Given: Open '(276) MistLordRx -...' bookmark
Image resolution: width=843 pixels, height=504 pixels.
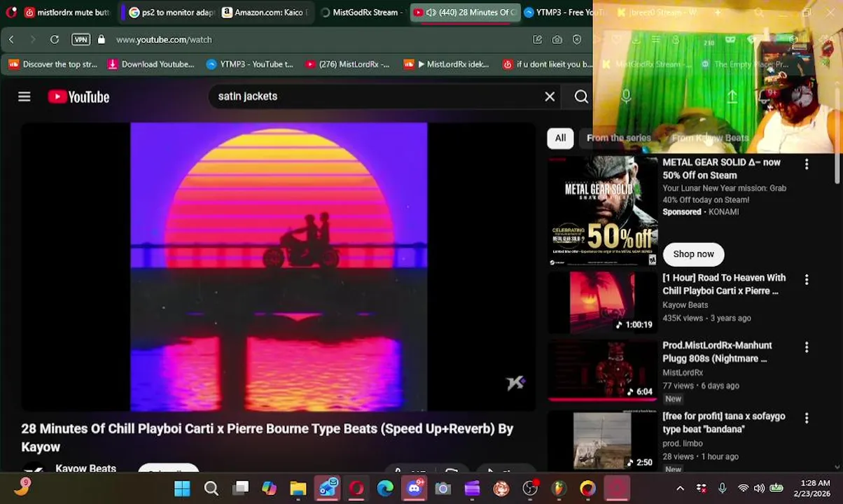Looking at the screenshot, I should click(347, 64).
